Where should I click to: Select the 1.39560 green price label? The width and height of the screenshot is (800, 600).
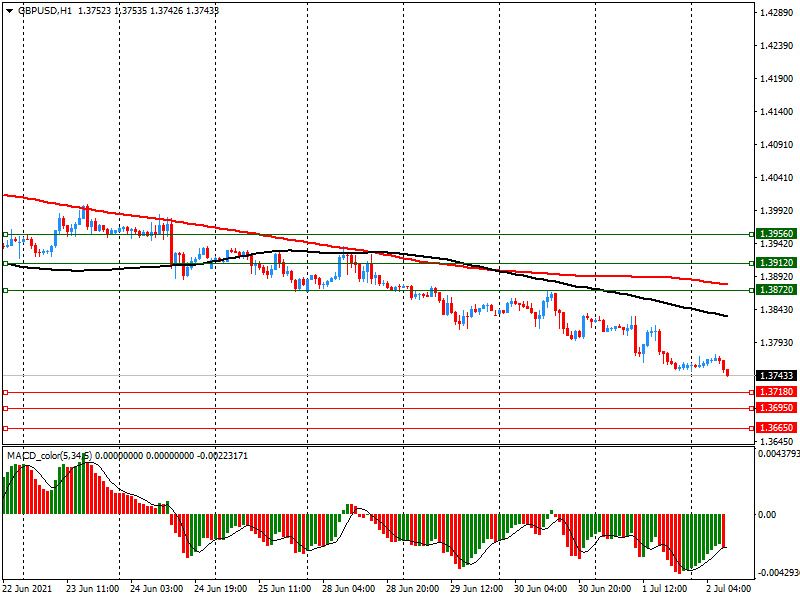click(x=776, y=234)
